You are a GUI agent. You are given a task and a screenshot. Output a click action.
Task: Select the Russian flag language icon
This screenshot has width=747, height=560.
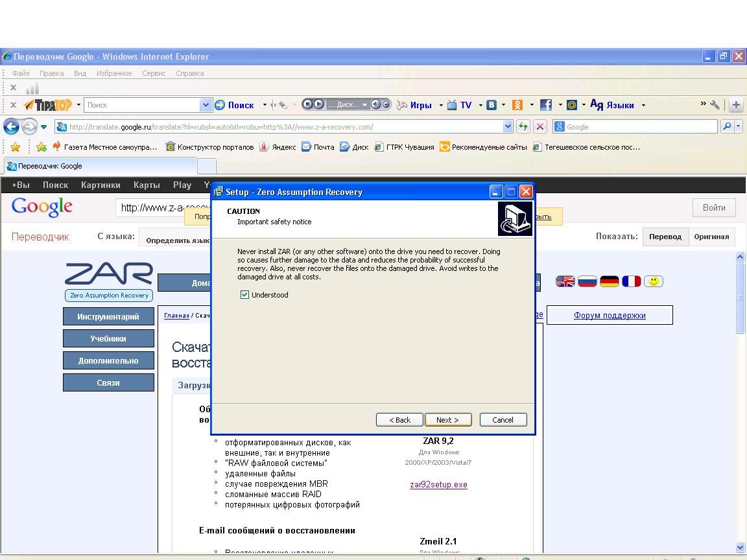tap(587, 281)
